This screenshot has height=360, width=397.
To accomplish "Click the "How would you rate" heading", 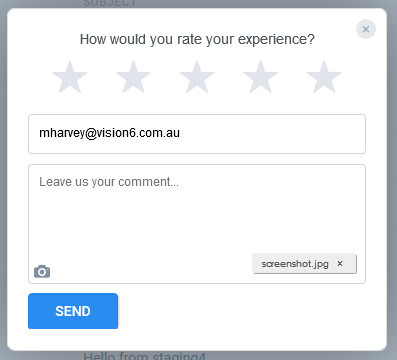I will [197, 39].
